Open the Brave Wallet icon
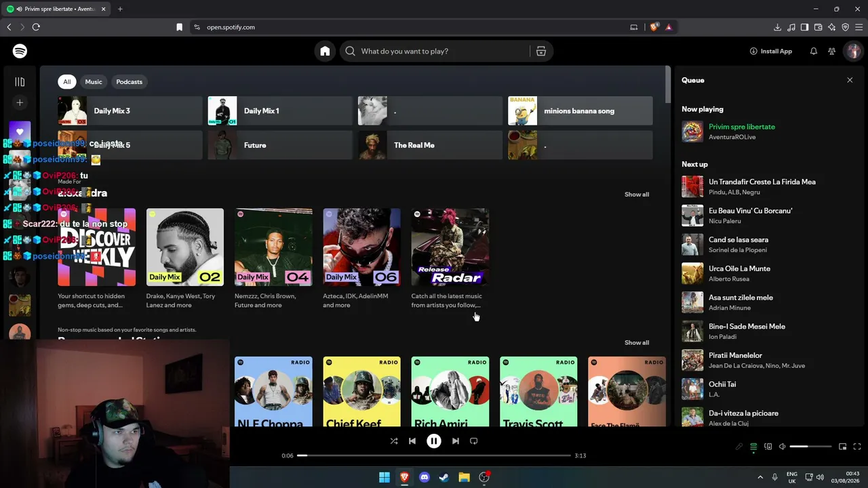Screen dimensions: 868x488 pyautogui.click(x=818, y=27)
